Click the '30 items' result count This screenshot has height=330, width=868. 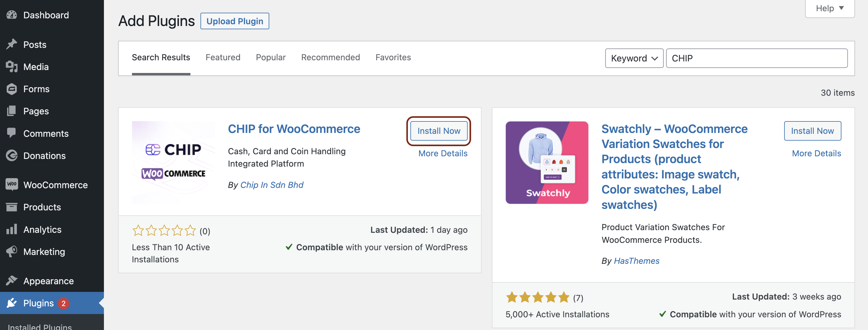coord(837,93)
